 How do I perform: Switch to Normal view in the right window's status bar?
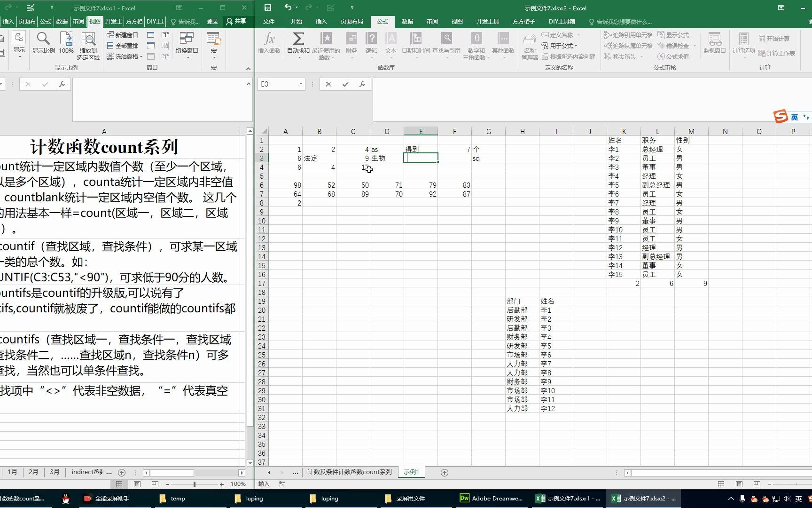[721, 484]
